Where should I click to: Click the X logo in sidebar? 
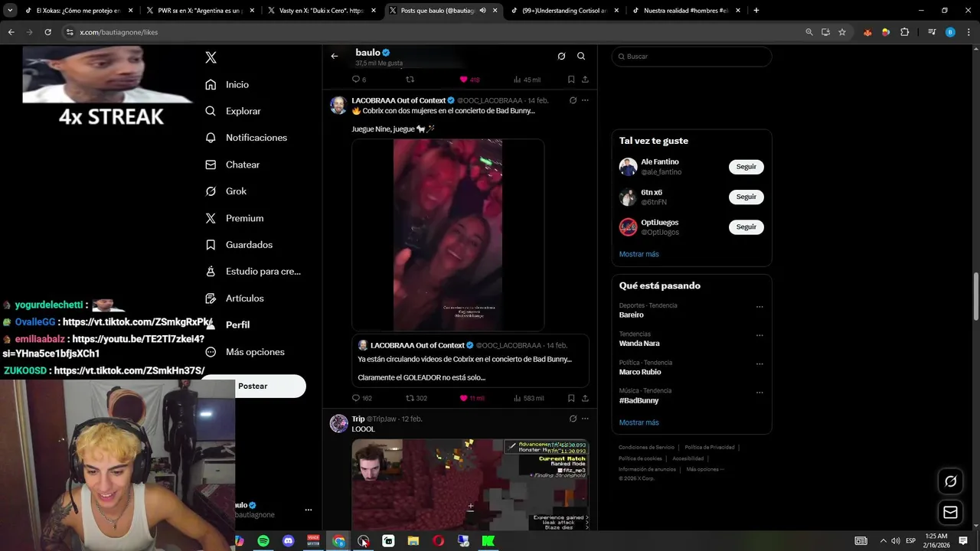click(211, 57)
